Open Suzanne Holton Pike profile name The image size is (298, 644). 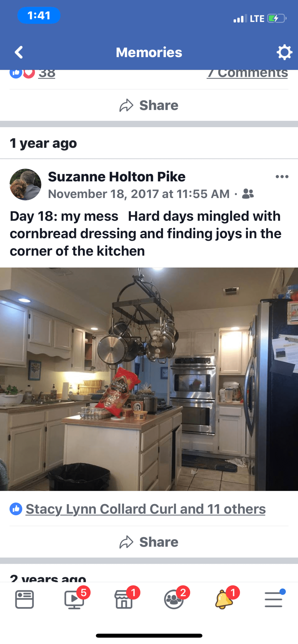click(x=117, y=177)
